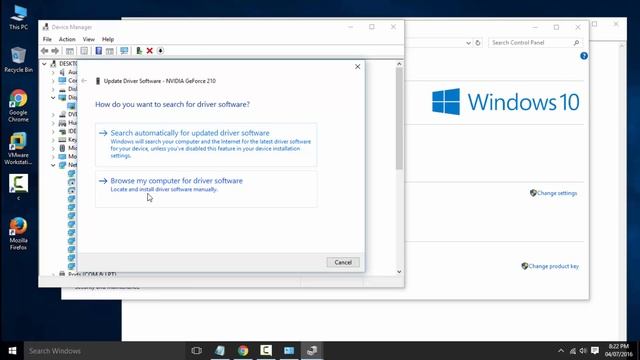The width and height of the screenshot is (640, 360).
Task: Collapse the DESKTOP root node in device tree
Action: (44, 64)
